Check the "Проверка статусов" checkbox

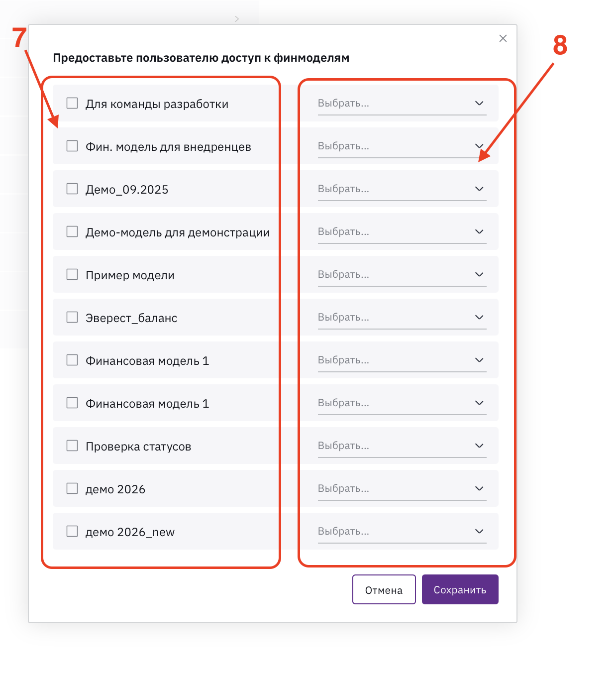tap(72, 446)
